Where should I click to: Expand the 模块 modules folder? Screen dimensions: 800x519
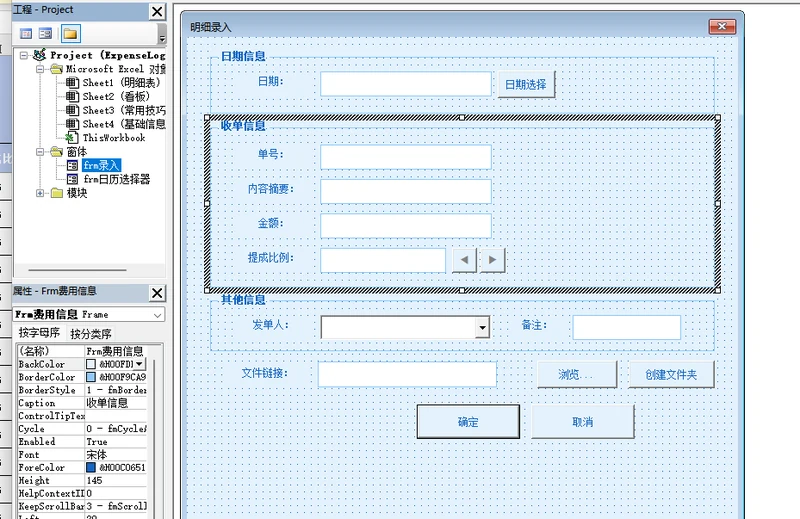click(x=40, y=193)
